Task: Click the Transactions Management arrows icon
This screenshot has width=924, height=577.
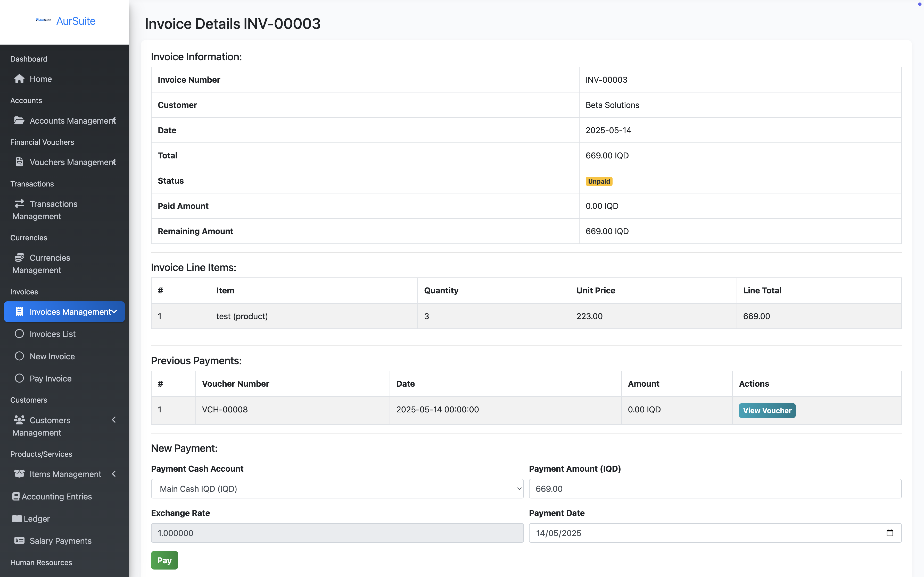Action: click(x=19, y=204)
